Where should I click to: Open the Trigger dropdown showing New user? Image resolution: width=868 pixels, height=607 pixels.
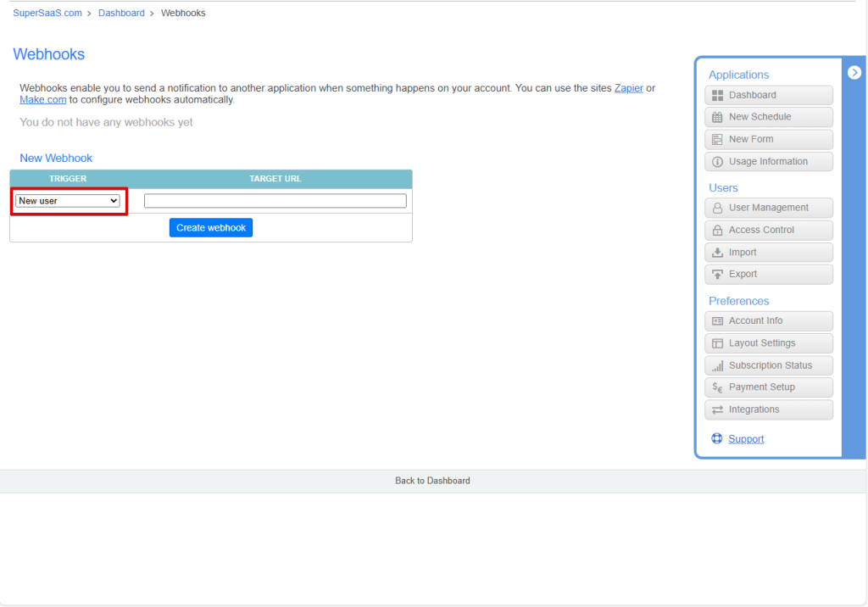click(68, 201)
